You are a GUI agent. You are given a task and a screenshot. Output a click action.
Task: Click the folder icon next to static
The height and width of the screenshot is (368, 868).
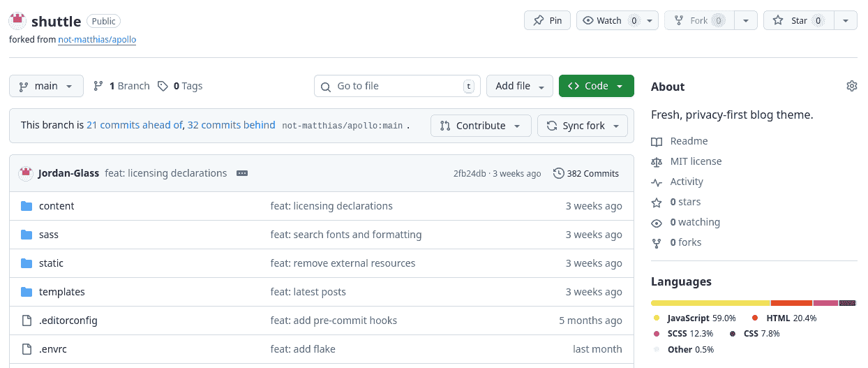(27, 263)
